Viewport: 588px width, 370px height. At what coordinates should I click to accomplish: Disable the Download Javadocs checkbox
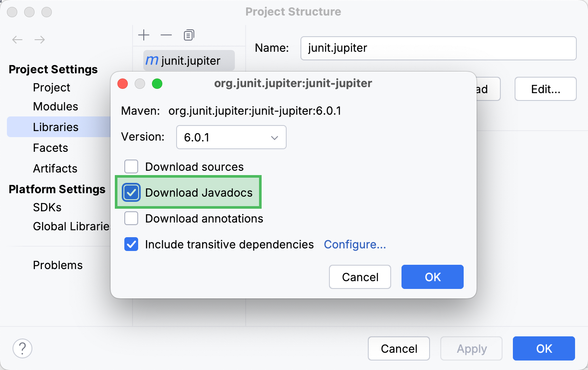click(131, 192)
